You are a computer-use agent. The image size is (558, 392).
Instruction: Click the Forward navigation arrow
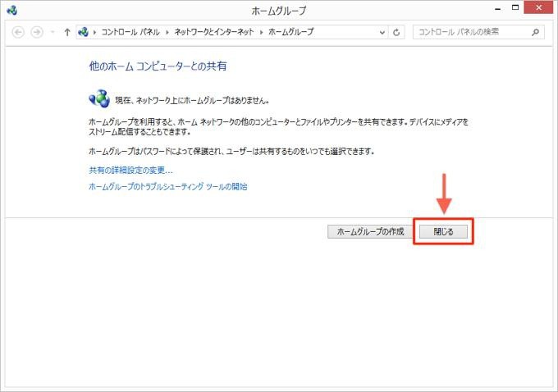tap(36, 33)
